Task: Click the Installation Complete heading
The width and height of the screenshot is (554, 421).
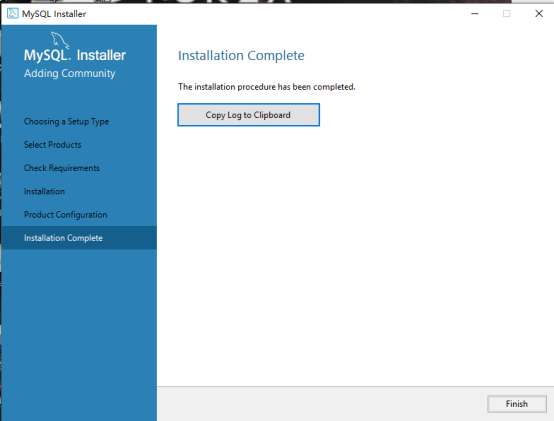Action: pos(241,55)
